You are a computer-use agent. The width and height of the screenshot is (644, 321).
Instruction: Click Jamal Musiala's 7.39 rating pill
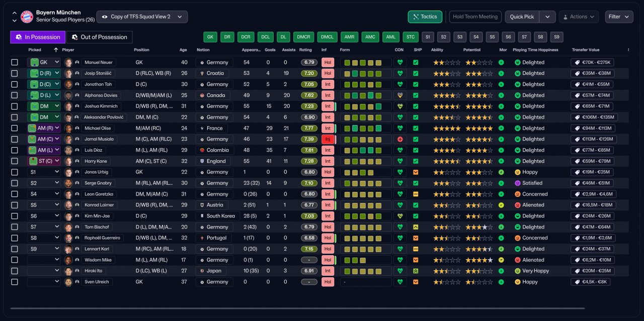pyautogui.click(x=309, y=139)
